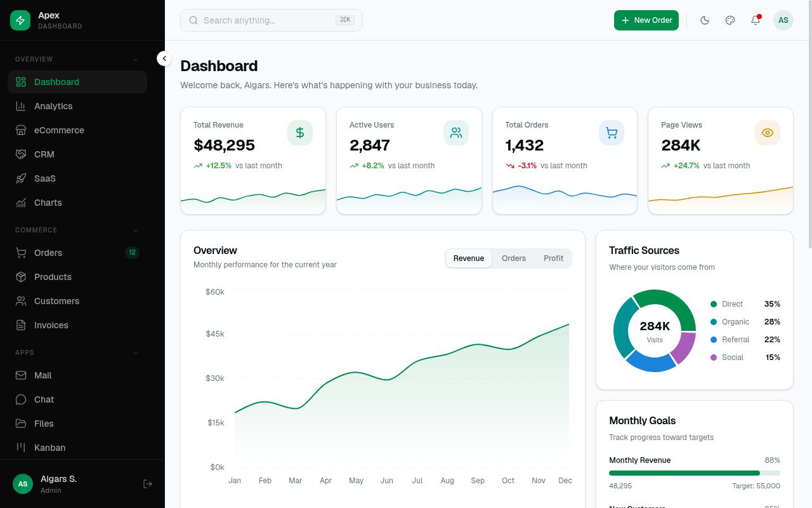Screen dimensions: 812x508
Task: Go to eCommerce section
Action: click(77, 130)
